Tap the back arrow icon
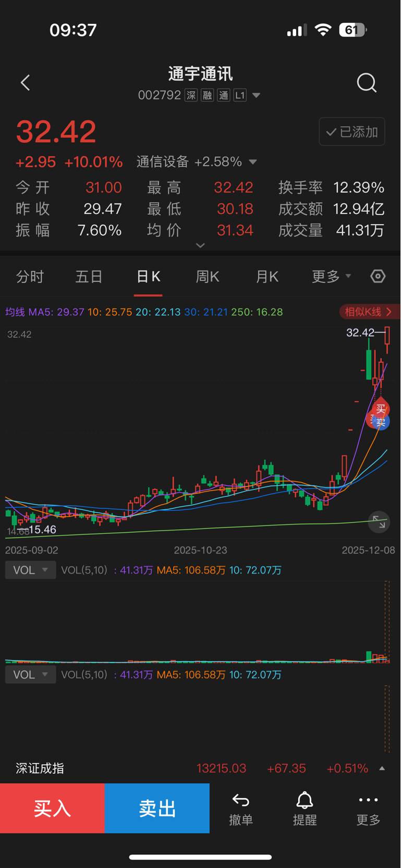This screenshot has width=401, height=868. click(x=25, y=82)
